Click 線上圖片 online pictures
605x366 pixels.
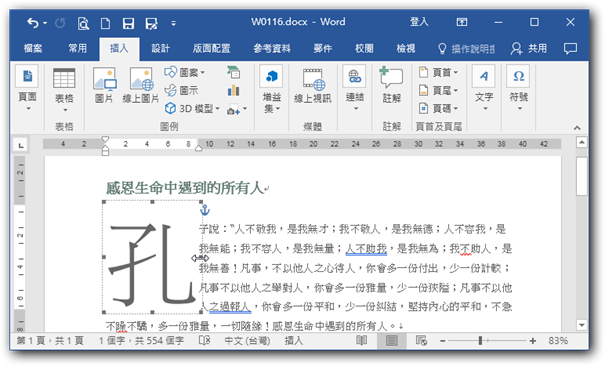click(141, 86)
